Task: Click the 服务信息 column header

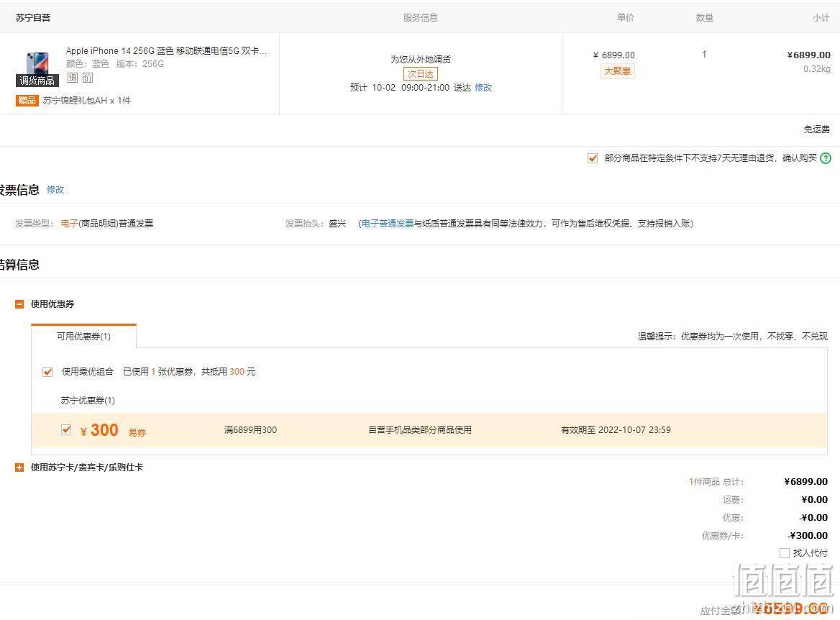Action: (x=421, y=18)
